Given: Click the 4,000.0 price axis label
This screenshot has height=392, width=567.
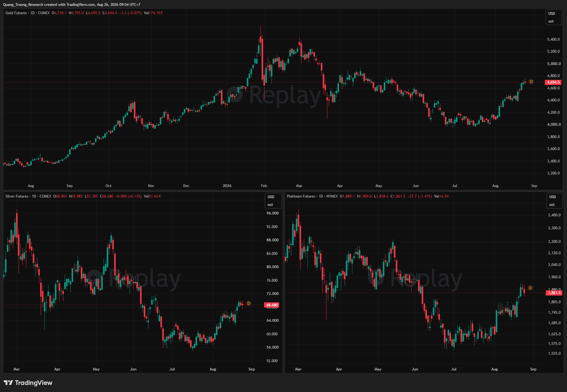Looking at the screenshot, I should pos(553,125).
